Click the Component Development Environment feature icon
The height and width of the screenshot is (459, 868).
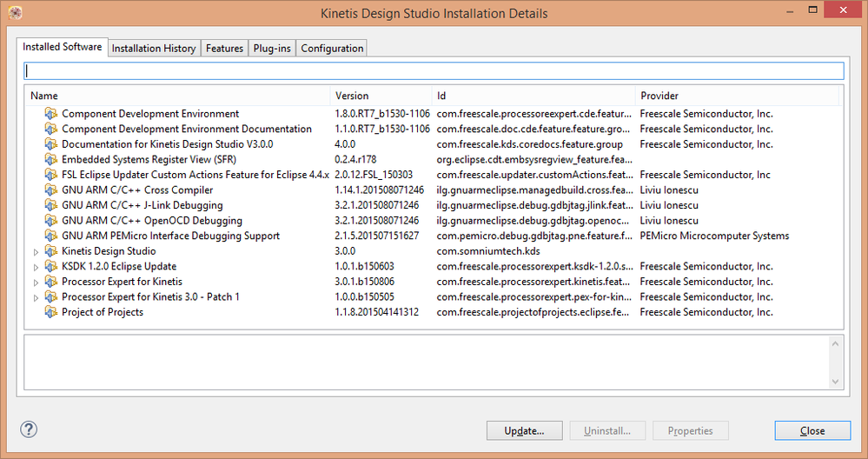(x=51, y=114)
